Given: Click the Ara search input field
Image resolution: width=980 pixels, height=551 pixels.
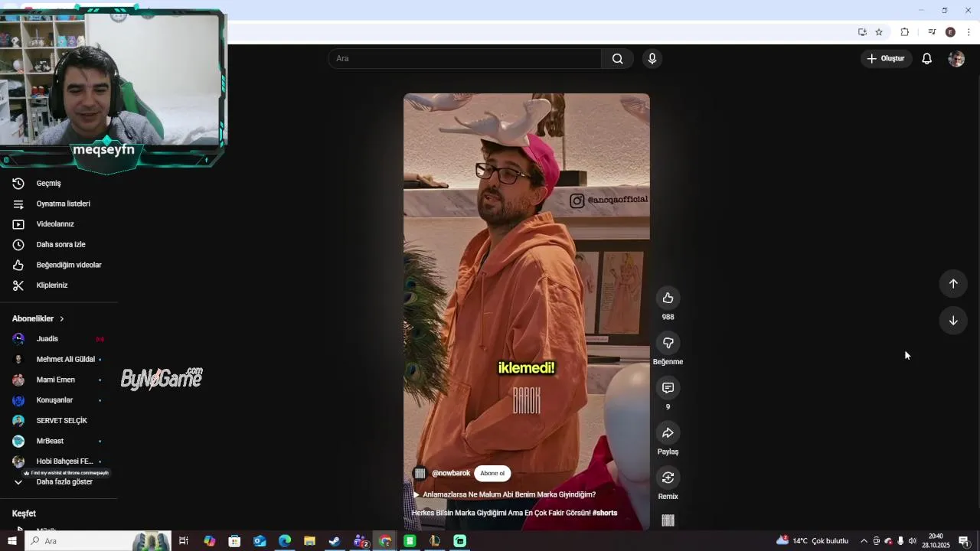Looking at the screenshot, I should [465, 59].
